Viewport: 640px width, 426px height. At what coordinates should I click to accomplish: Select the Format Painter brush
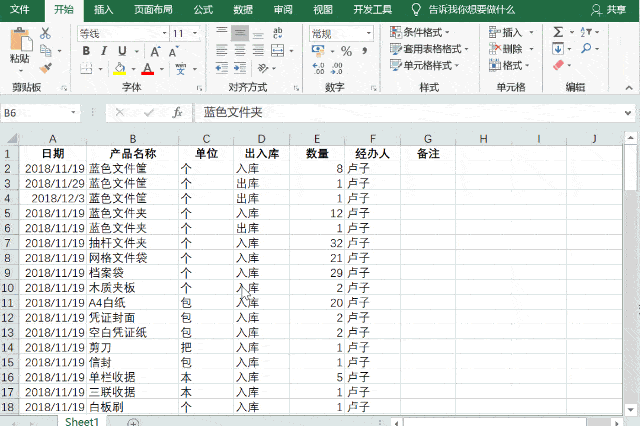coord(46,67)
